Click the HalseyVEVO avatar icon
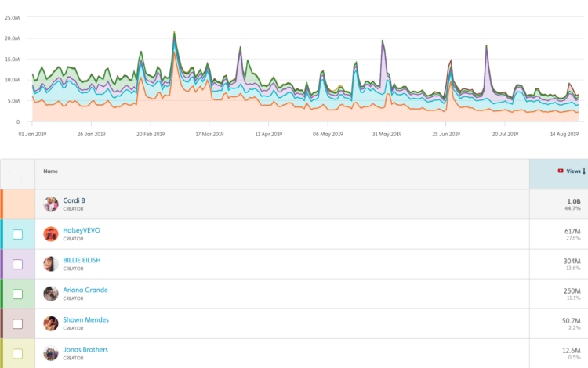 pyautogui.click(x=51, y=234)
